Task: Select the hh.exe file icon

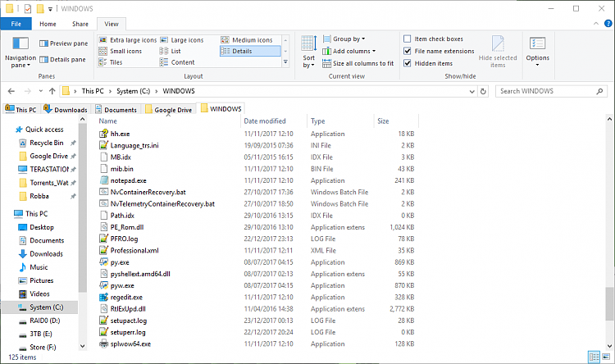Action: 103,134
